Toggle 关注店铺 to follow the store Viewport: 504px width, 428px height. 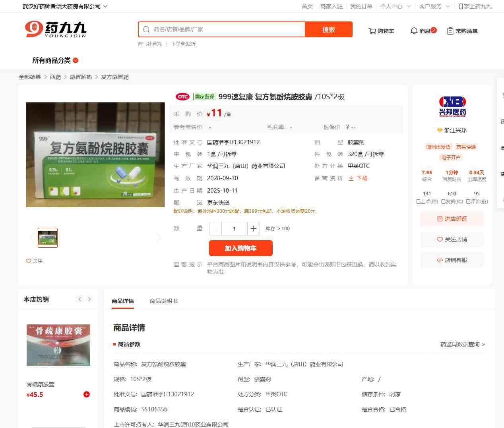click(452, 239)
